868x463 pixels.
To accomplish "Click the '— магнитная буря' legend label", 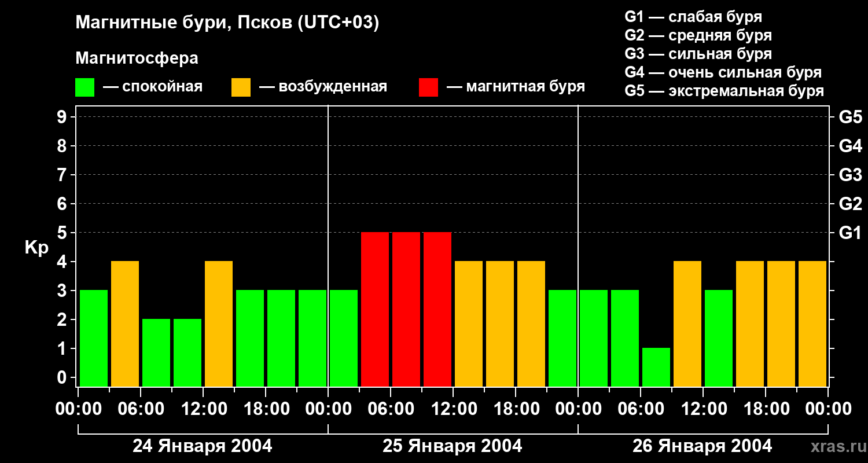I will (x=516, y=87).
